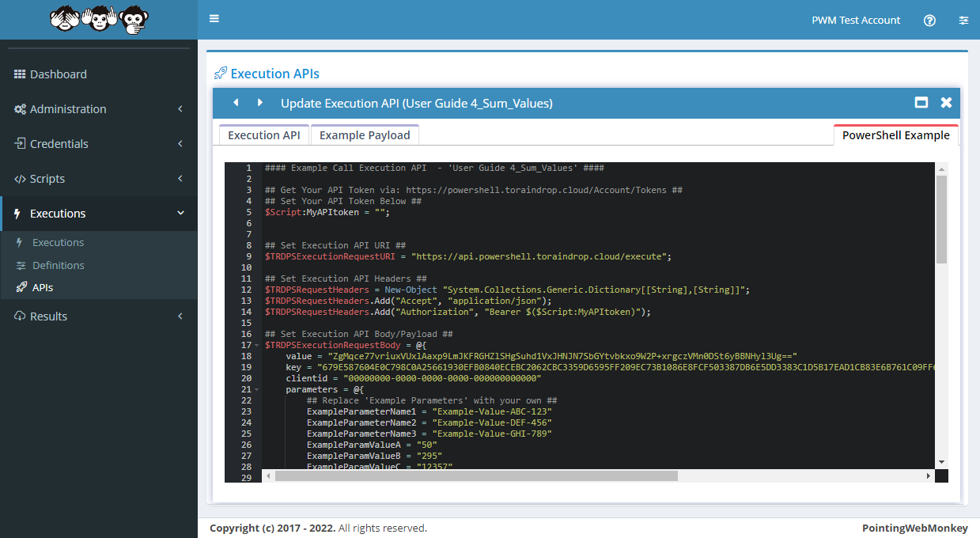Go to previous record arrow icon

point(236,103)
